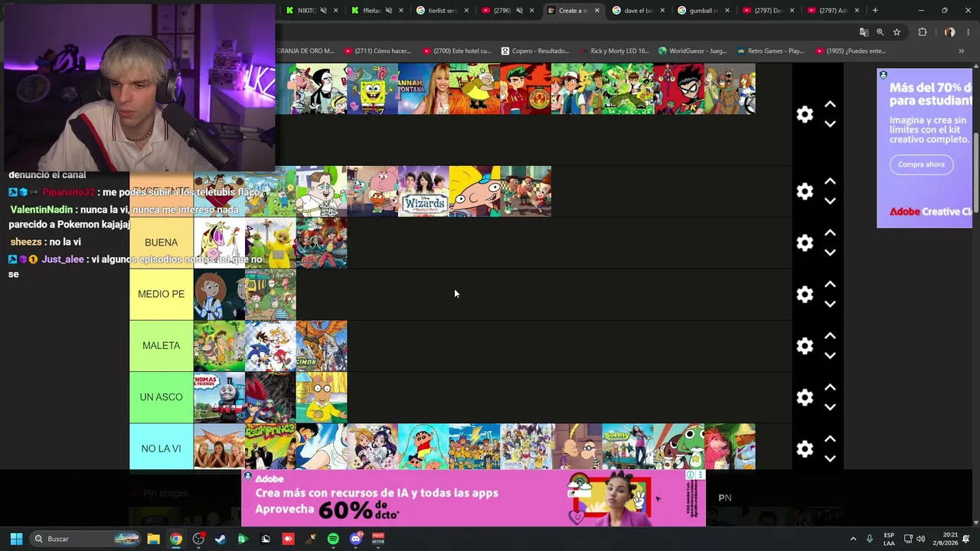Viewport: 980px width, 551px height.
Task: Select the SpongeBob thumbnail
Action: [373, 89]
